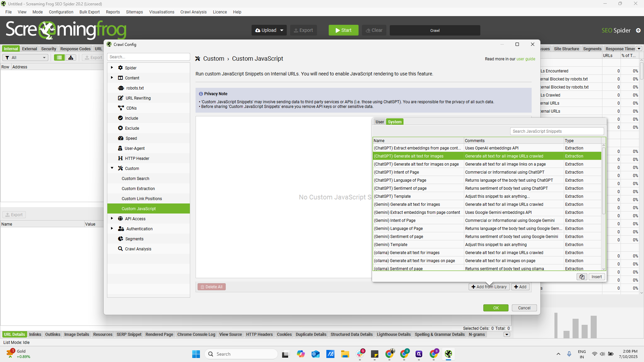Switch to tree view icon in toolbar
The height and width of the screenshot is (362, 644).
coord(71,58)
